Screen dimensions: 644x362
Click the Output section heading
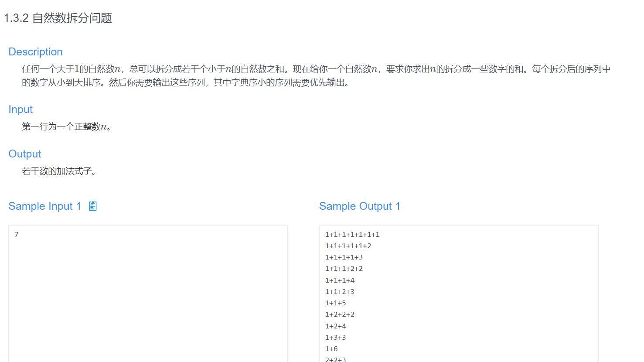tap(25, 154)
